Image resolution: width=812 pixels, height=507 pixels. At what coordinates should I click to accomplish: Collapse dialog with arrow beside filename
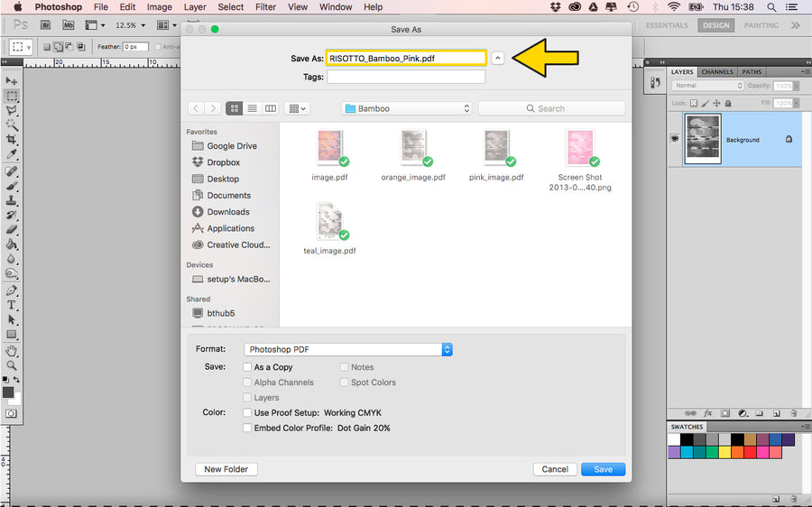point(497,58)
